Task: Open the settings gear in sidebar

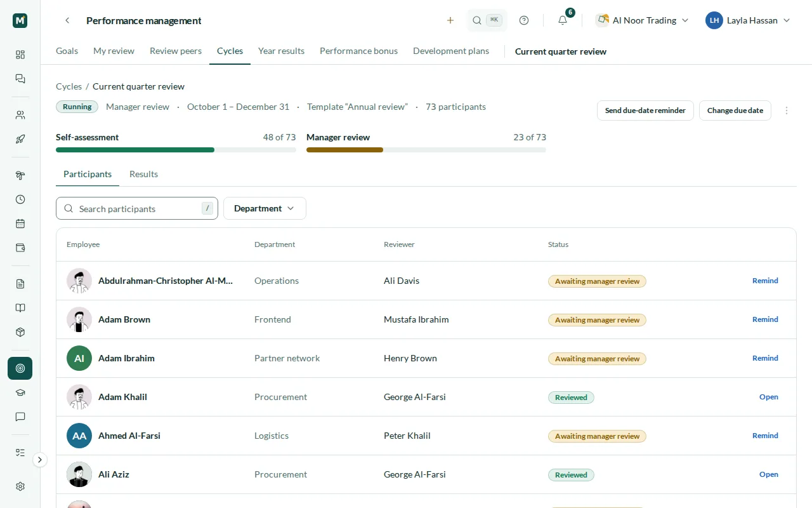Action: tap(20, 486)
